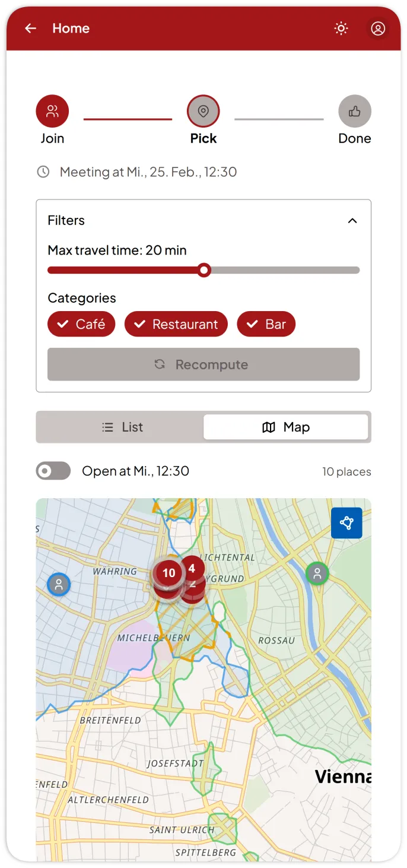Viewport: 407px width, 868px height.
Task: Collapse the Filters panel
Action: point(352,220)
